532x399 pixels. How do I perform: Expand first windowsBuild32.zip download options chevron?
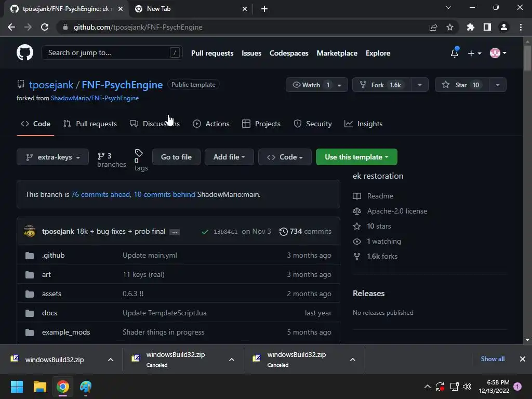[x=110, y=360]
